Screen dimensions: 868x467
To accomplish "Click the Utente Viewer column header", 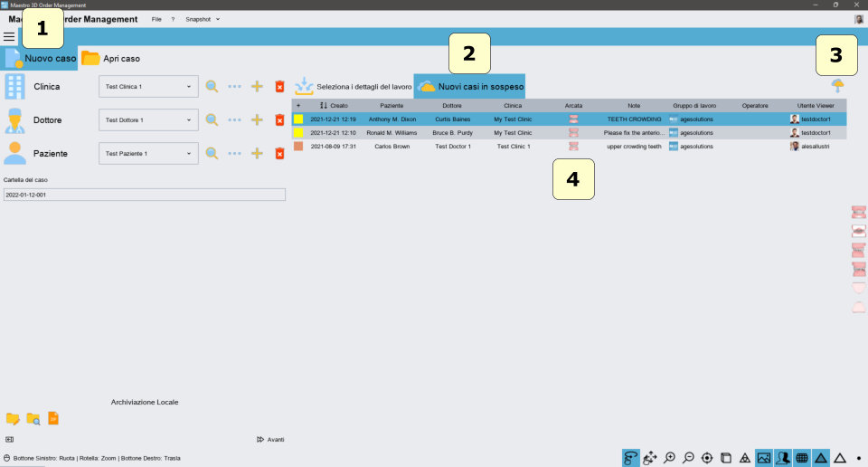I will [x=816, y=105].
